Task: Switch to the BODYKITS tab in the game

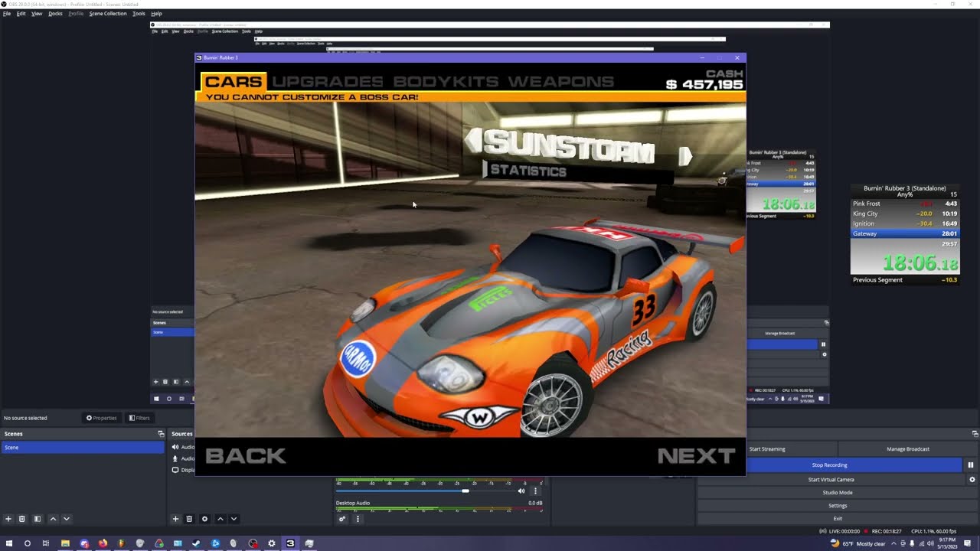Action: tap(446, 81)
